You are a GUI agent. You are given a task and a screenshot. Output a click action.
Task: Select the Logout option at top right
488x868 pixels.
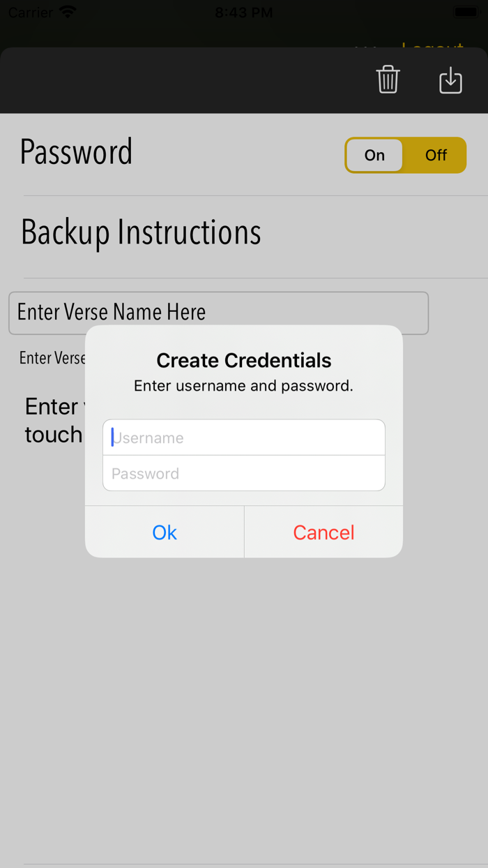tap(433, 44)
